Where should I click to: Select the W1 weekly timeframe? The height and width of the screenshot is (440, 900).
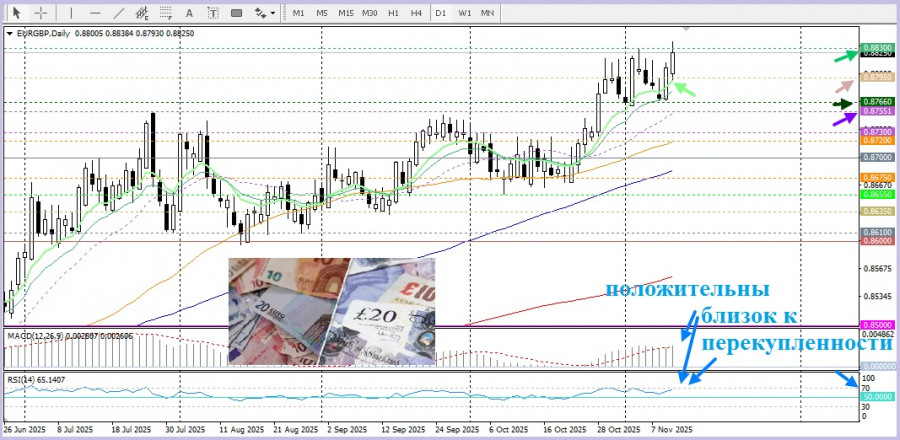point(465,13)
